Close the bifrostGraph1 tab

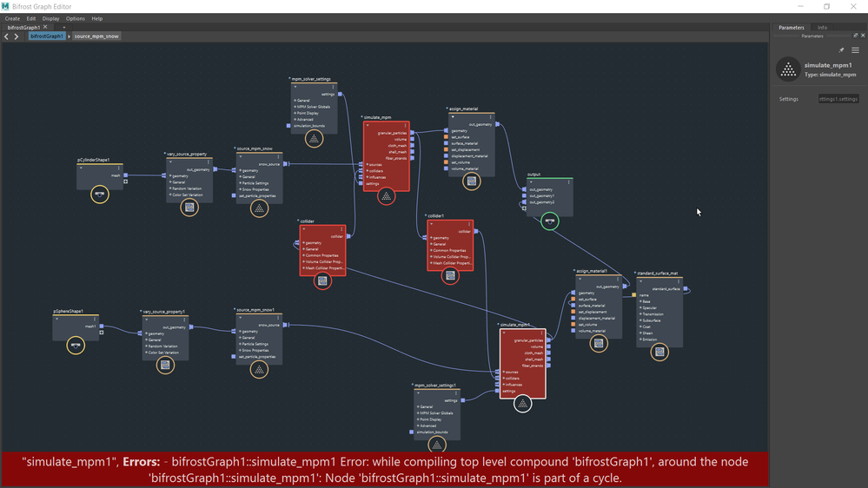click(x=45, y=27)
